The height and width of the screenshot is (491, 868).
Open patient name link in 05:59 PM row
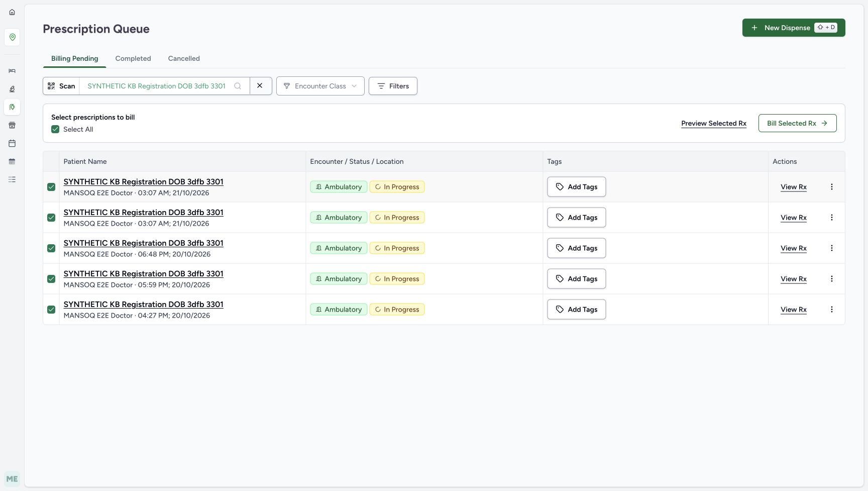pyautogui.click(x=143, y=274)
